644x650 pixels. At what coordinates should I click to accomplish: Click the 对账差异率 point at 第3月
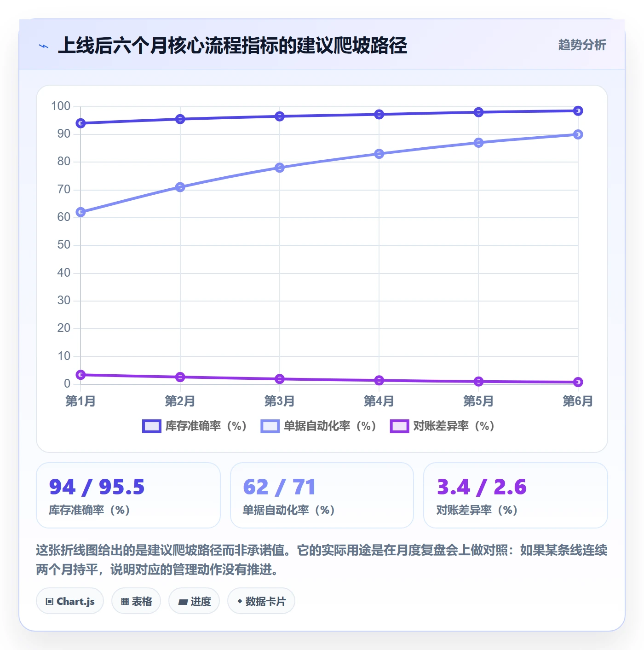click(280, 379)
